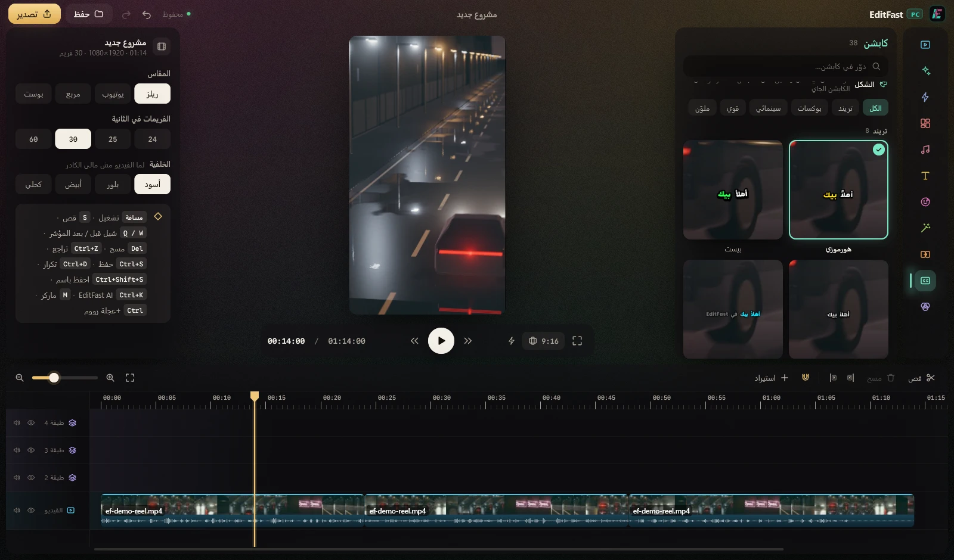Select 60 frames per second
Viewport: 954px width, 560px height.
33,139
